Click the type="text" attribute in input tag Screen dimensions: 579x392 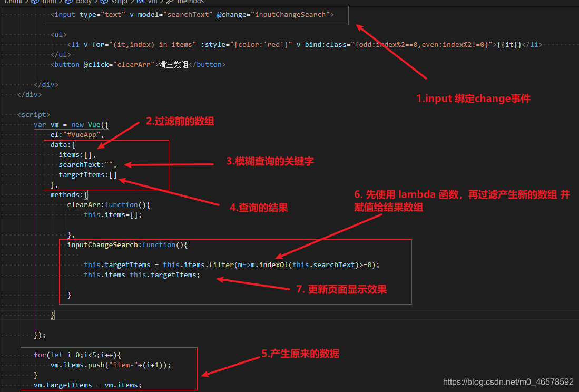102,15
